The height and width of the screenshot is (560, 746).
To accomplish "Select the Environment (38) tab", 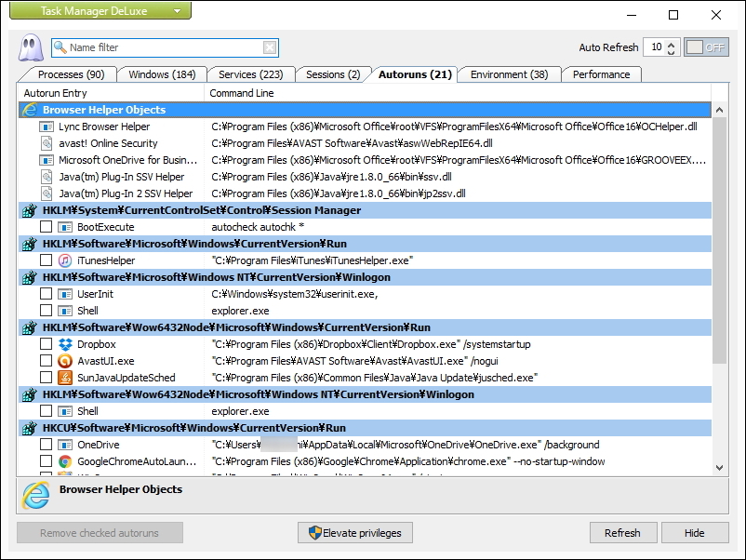I will [509, 74].
